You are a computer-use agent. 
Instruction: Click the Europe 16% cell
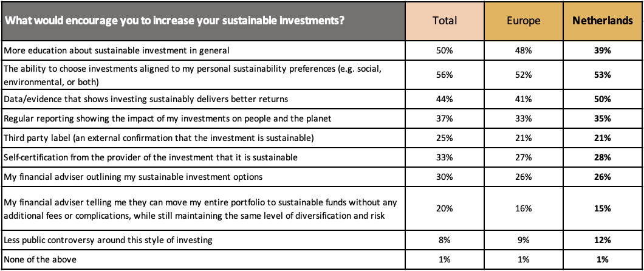[523, 208]
